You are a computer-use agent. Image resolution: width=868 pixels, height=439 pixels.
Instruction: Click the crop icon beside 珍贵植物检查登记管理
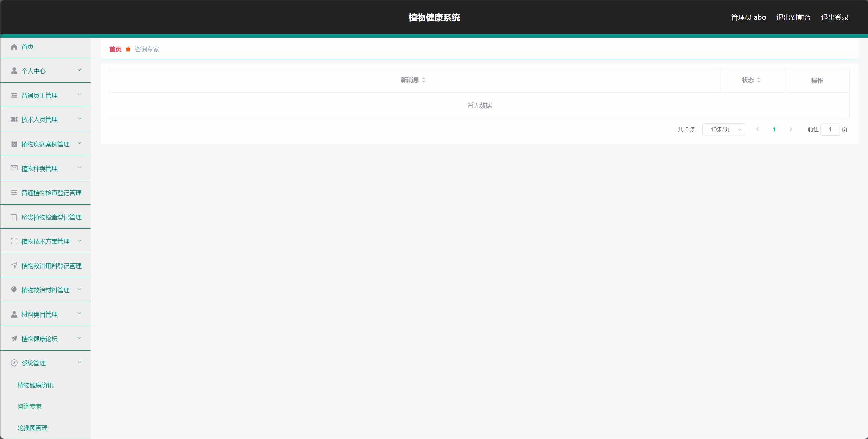pyautogui.click(x=14, y=217)
